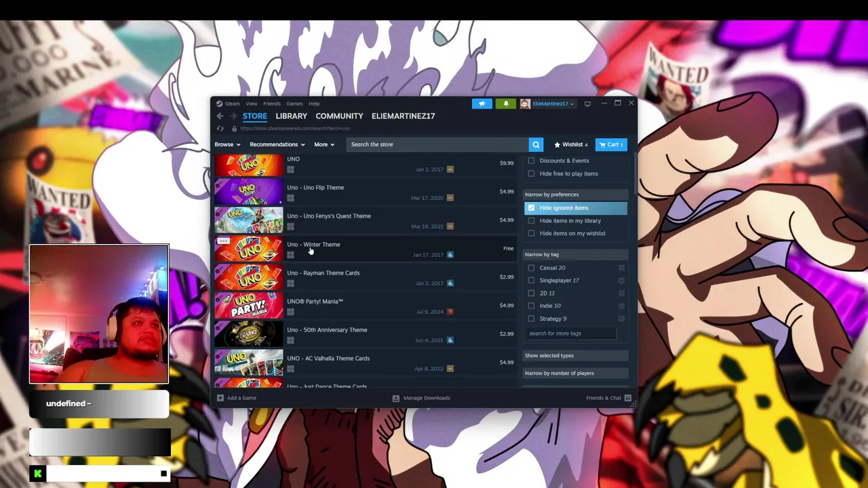Click the shopping cart icon
This screenshot has width=868, height=488.
[602, 144]
